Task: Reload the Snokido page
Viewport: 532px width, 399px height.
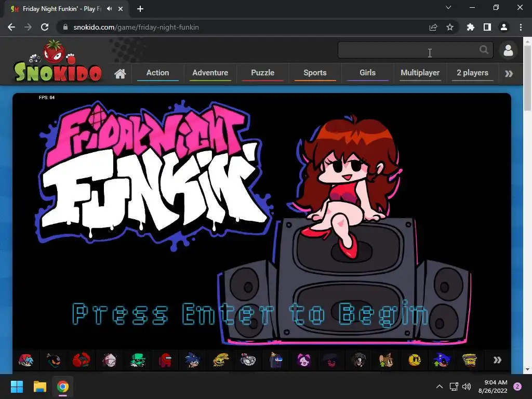Action: point(45,27)
